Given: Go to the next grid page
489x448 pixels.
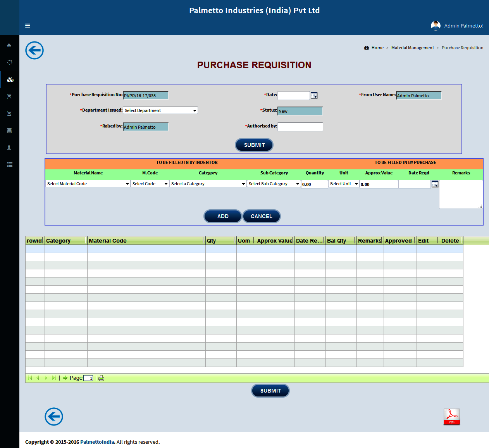Looking at the screenshot, I should [46, 378].
